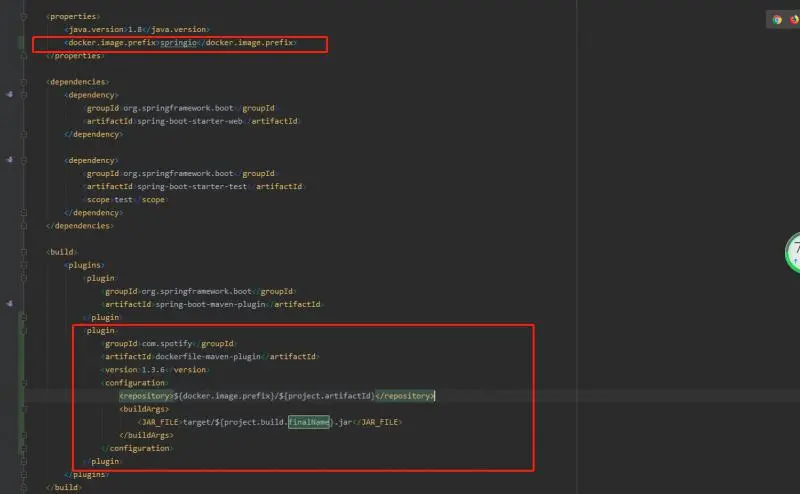Click ${docker.image.prefix} in repository line
Viewport: 800px width, 494px height.
click(x=224, y=396)
